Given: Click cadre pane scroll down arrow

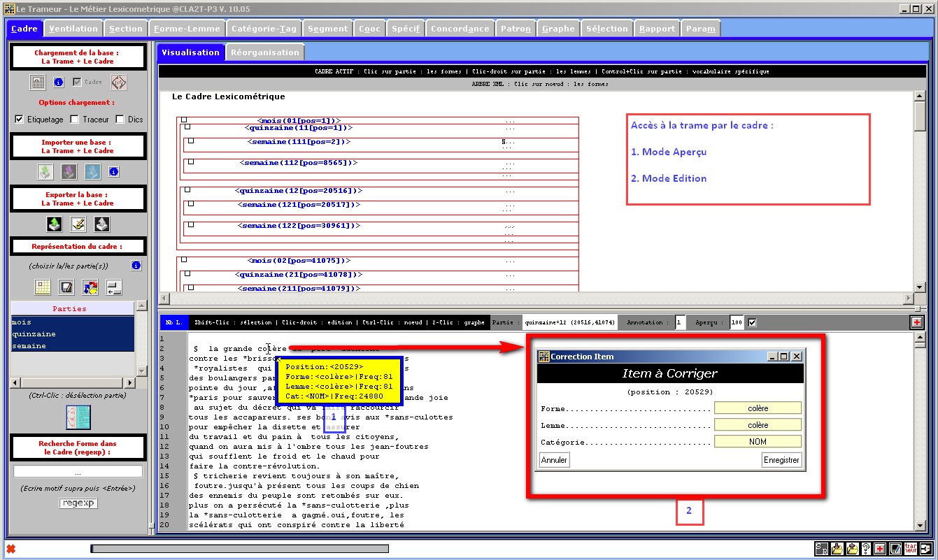Looking at the screenshot, I should [920, 287].
